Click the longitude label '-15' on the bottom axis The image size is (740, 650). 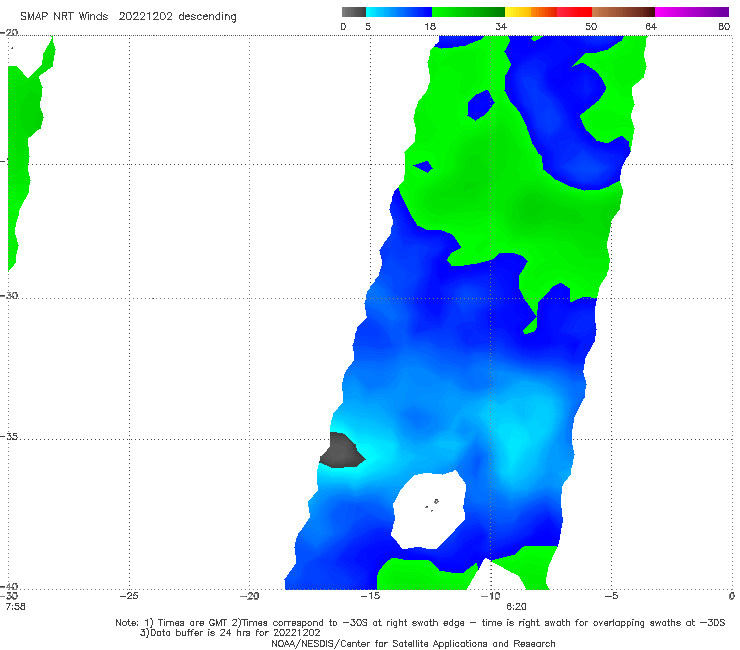click(370, 596)
